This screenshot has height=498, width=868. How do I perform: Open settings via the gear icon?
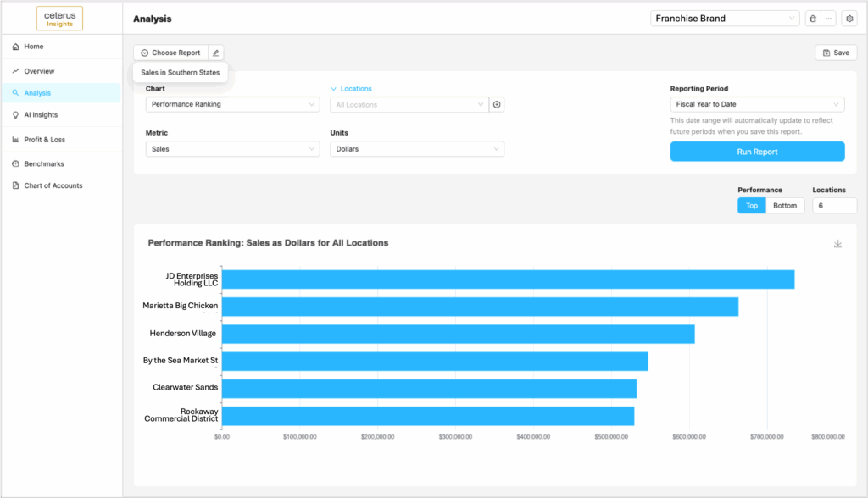[x=849, y=19]
